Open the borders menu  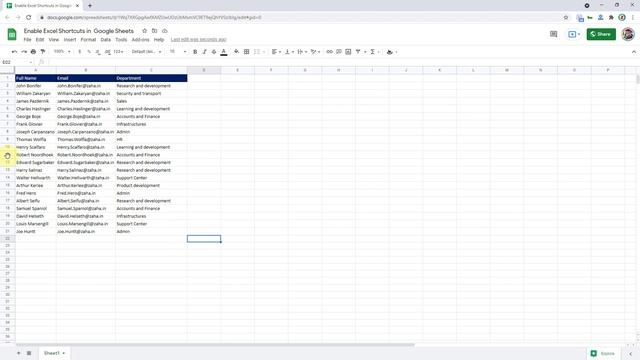[x=247, y=52]
